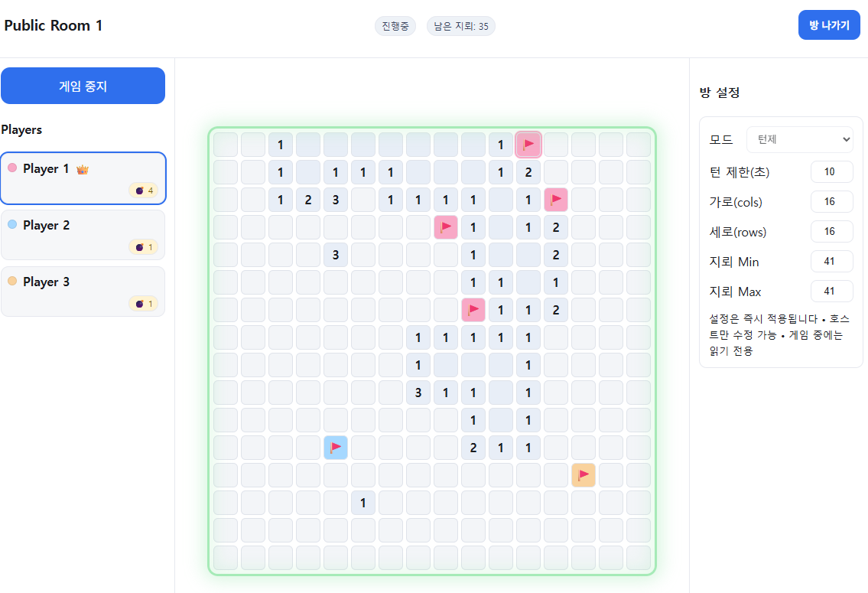This screenshot has height=593, width=868.
Task: Click the Public Room 1 title
Action: tap(53, 25)
